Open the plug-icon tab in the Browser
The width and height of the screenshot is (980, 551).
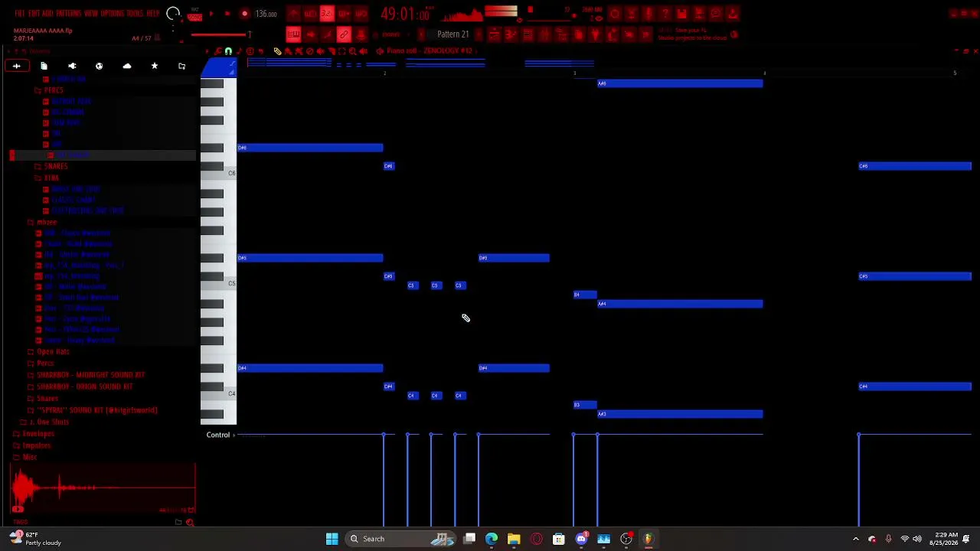(x=72, y=67)
